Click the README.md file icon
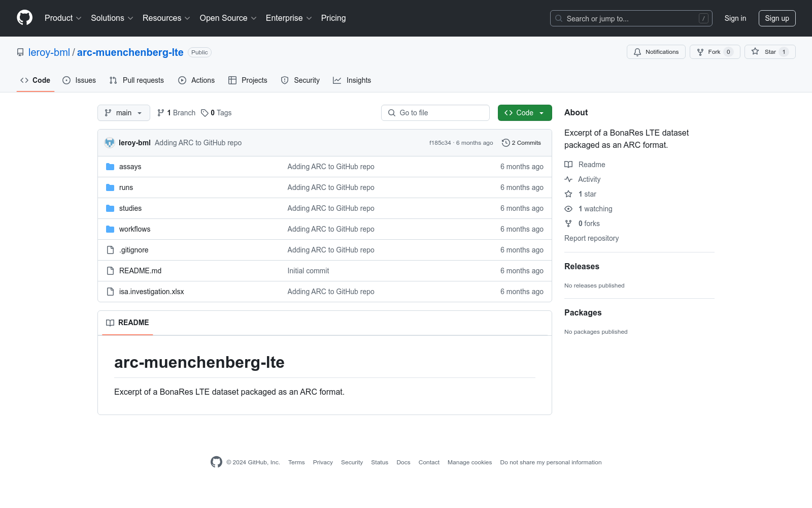The image size is (812, 508). (110, 271)
